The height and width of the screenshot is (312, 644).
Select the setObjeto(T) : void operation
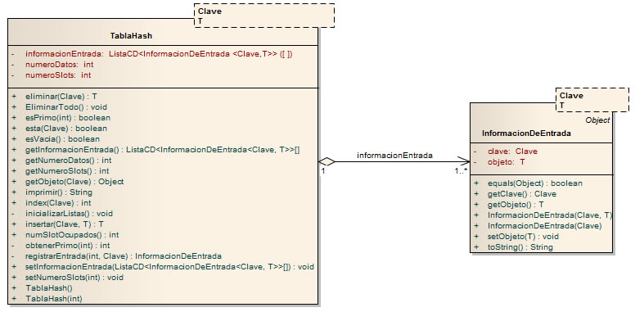click(x=523, y=237)
